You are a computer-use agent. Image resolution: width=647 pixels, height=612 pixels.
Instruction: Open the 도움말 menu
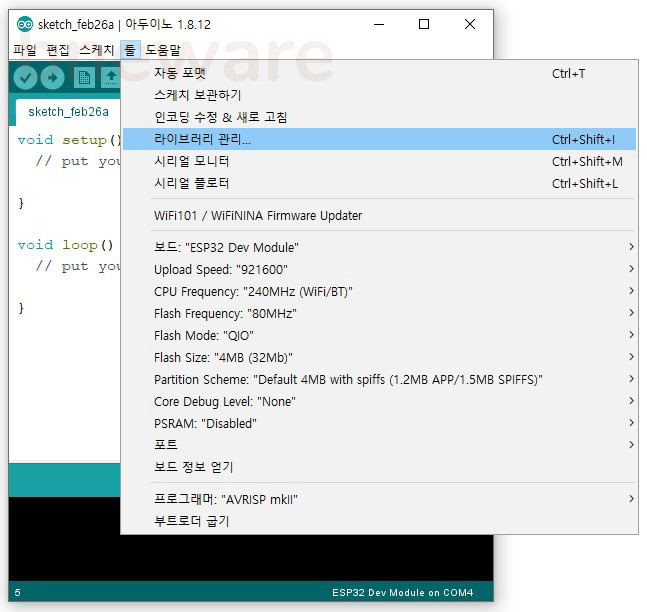coord(163,50)
